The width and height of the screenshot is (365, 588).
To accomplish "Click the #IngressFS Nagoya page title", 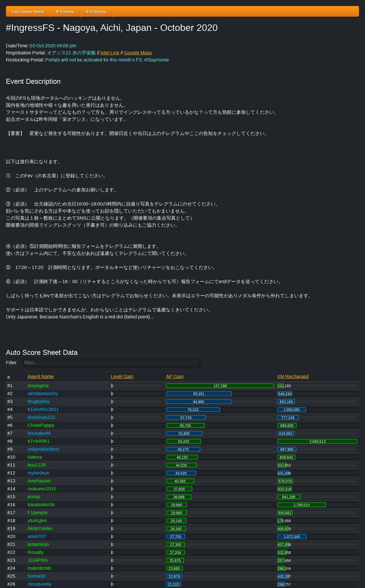I will point(112,28).
